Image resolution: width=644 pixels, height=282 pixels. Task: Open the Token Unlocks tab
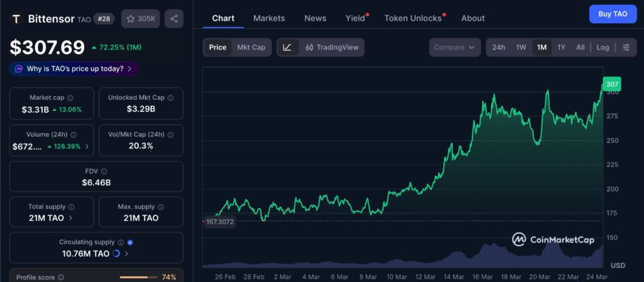point(414,18)
